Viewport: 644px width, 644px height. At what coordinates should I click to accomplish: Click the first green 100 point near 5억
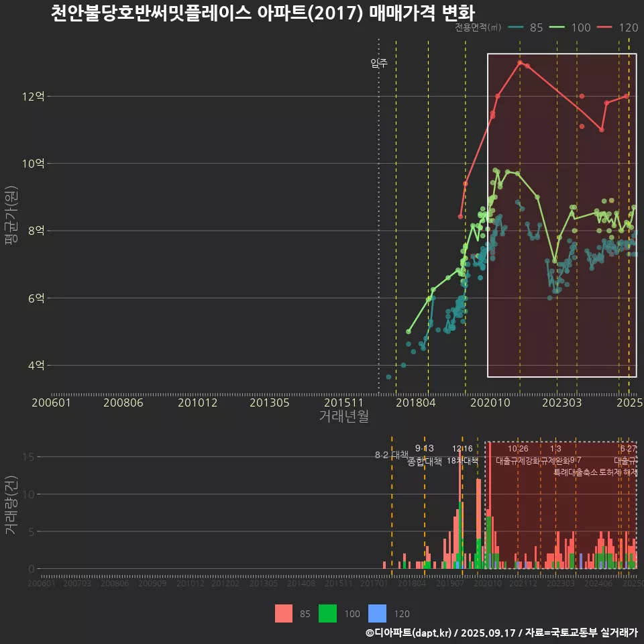click(409, 331)
